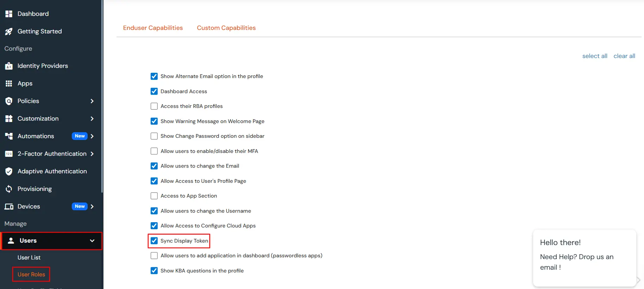Click the 2-Factor Authentication icon
Image resolution: width=644 pixels, height=289 pixels.
pos(9,154)
